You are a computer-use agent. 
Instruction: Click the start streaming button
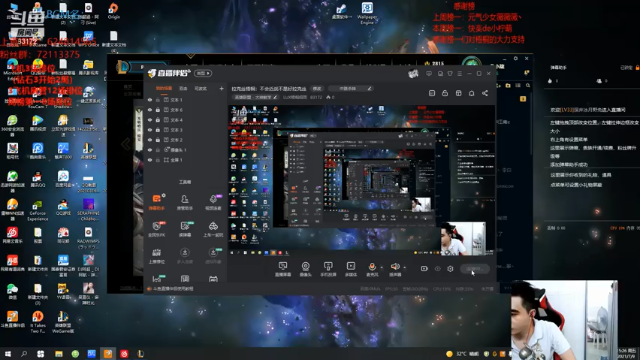474,269
